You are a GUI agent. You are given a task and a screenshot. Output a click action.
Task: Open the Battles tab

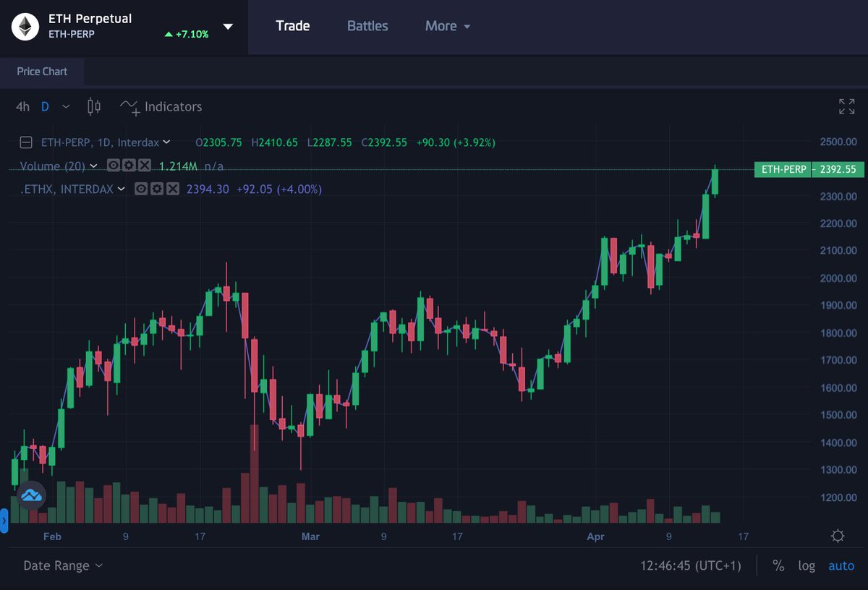pyautogui.click(x=367, y=26)
